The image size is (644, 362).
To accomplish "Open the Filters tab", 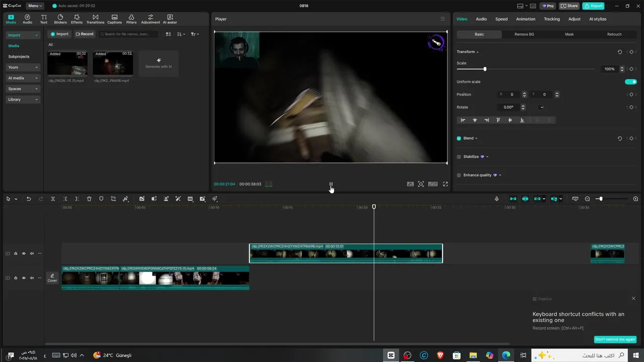I will tap(131, 19).
